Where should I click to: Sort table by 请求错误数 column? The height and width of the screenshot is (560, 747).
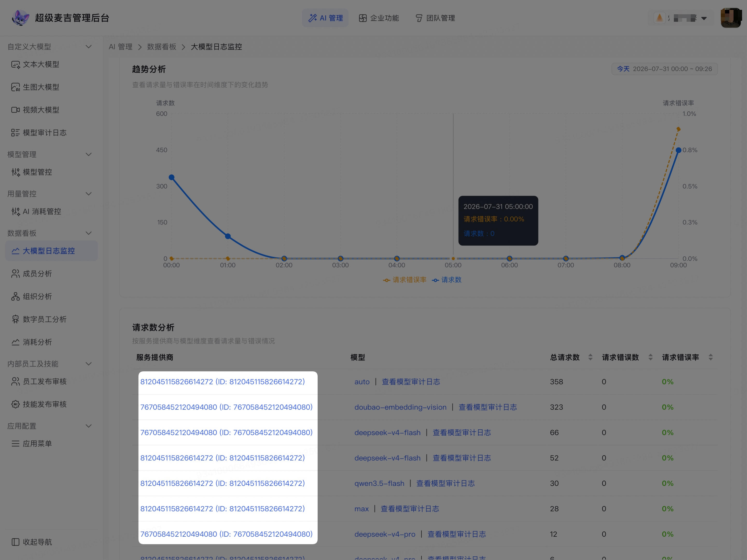tap(651, 357)
